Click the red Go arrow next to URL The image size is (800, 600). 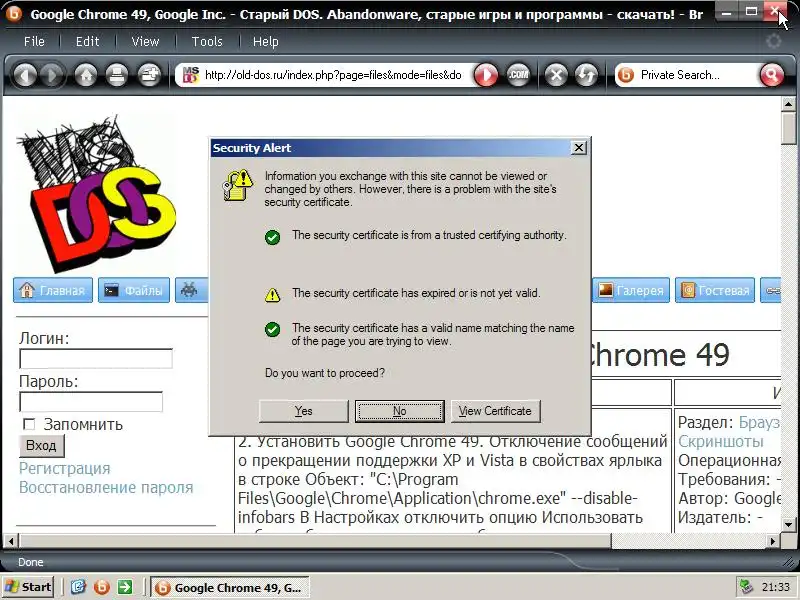click(486, 76)
